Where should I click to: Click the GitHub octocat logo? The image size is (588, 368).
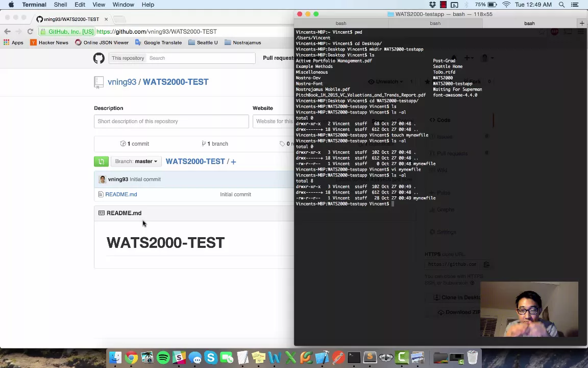click(99, 58)
